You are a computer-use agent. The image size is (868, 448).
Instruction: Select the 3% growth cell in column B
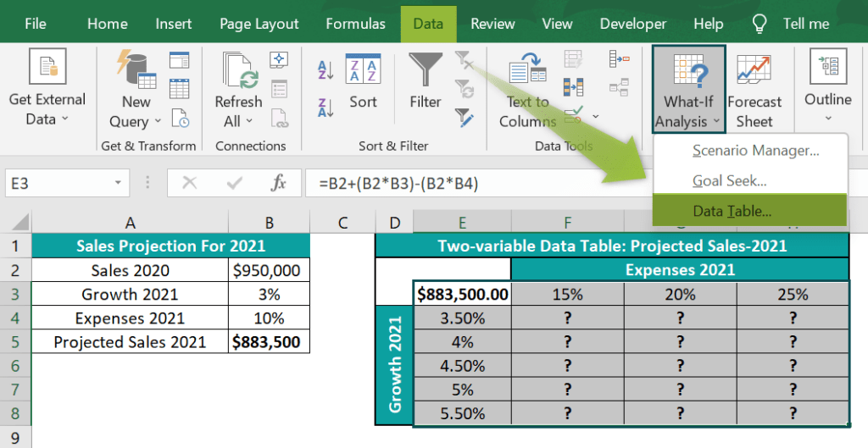pyautogui.click(x=269, y=294)
